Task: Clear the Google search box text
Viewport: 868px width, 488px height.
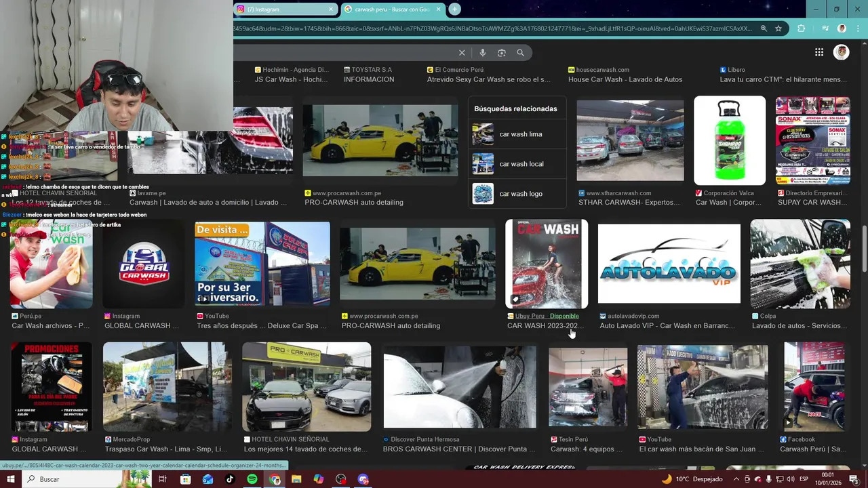Action: [x=462, y=53]
